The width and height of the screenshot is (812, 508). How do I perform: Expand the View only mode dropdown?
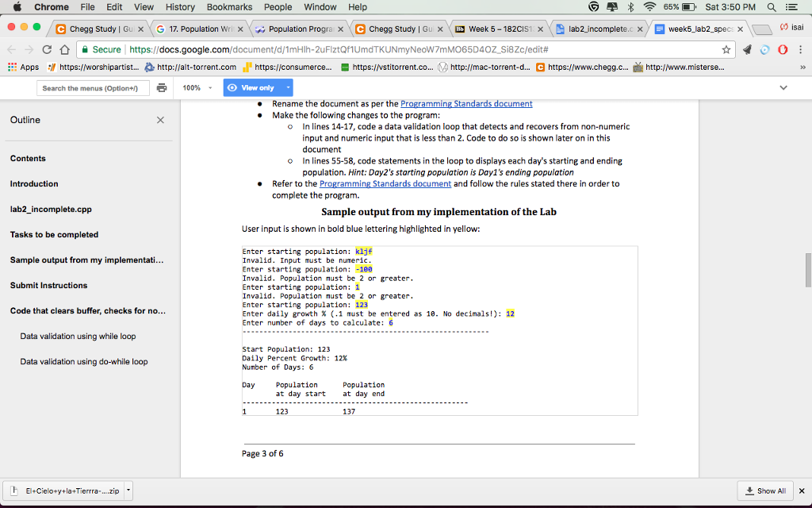click(x=289, y=87)
